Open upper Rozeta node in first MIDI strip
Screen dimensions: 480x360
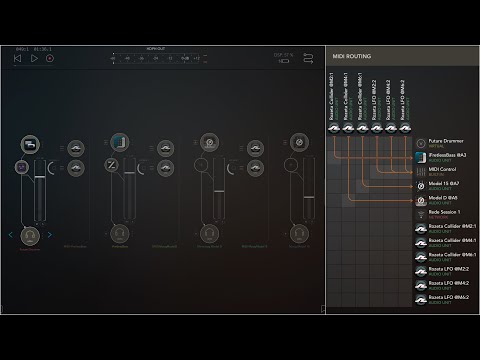(x=76, y=148)
